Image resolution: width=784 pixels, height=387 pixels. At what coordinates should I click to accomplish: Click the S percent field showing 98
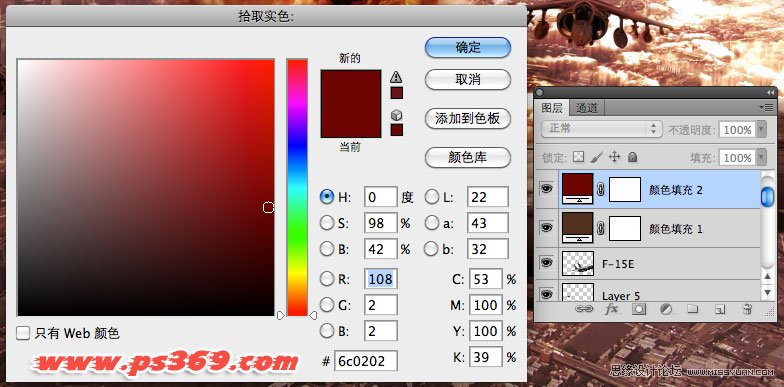pos(380,223)
